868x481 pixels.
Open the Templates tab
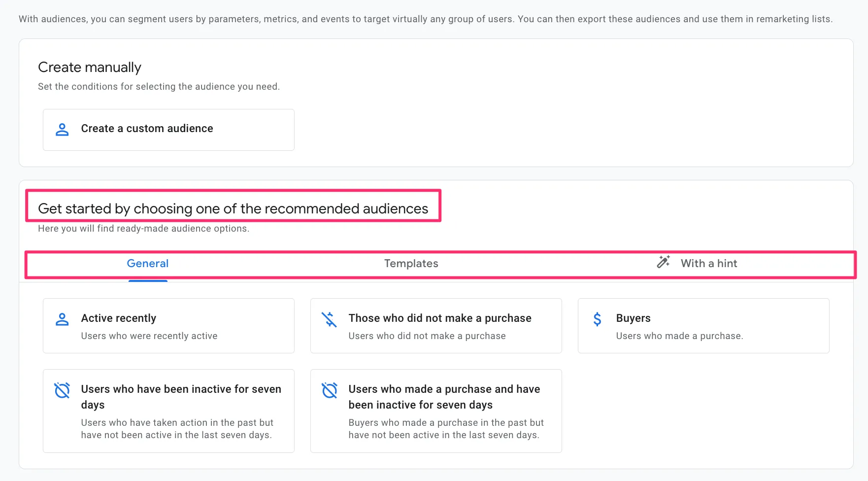point(411,264)
